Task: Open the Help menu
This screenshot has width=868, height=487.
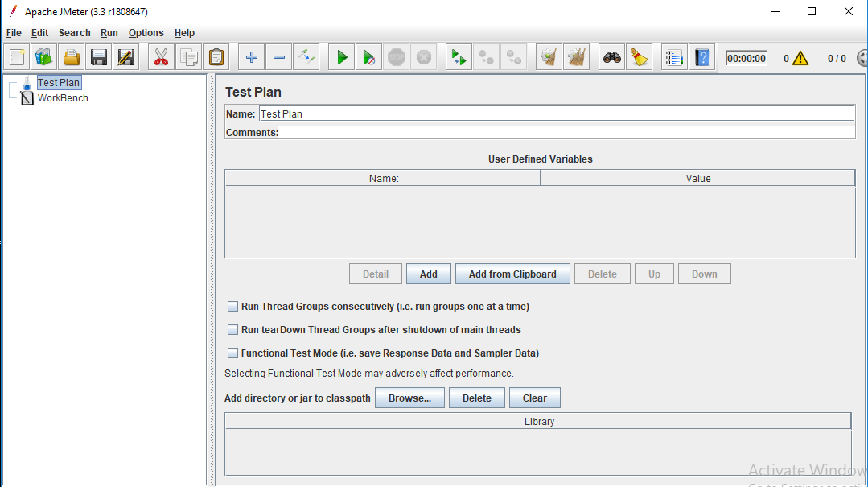Action: click(184, 33)
